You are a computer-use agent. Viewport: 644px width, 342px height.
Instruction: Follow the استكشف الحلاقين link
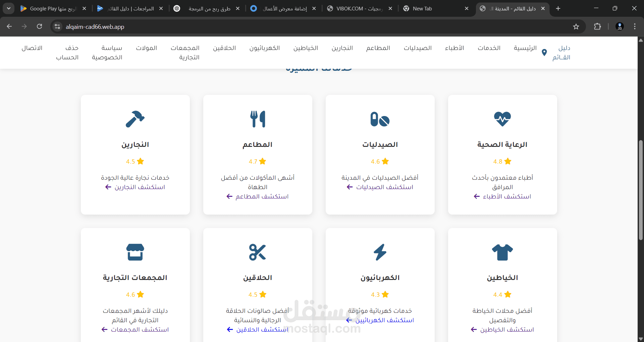point(258,330)
